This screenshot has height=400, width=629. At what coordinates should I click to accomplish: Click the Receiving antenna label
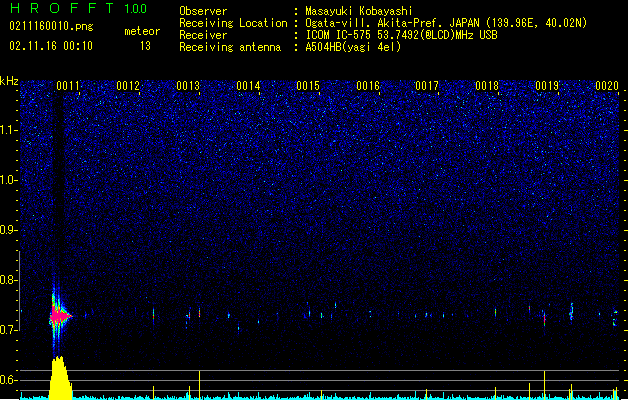coord(230,47)
